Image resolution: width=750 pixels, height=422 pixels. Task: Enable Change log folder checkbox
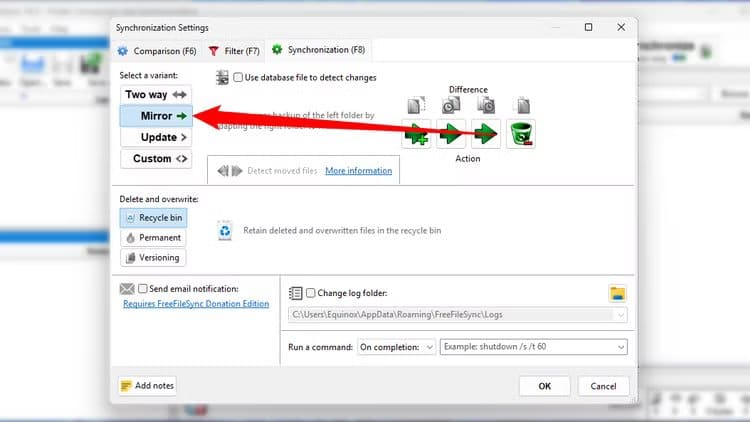[311, 293]
